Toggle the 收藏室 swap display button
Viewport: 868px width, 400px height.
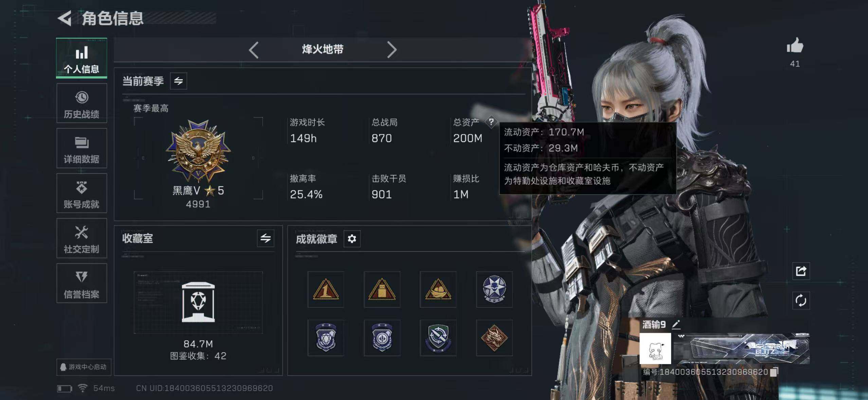pyautogui.click(x=266, y=238)
